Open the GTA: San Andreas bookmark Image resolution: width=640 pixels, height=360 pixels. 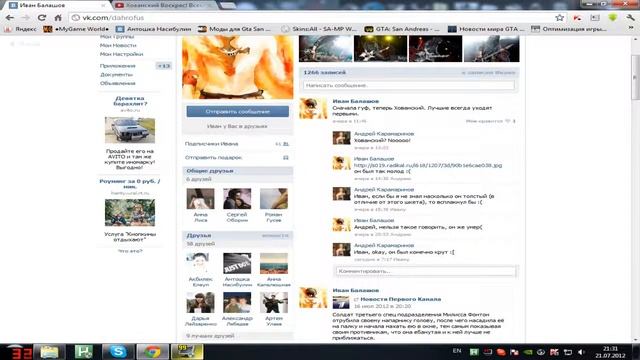pyautogui.click(x=402, y=29)
